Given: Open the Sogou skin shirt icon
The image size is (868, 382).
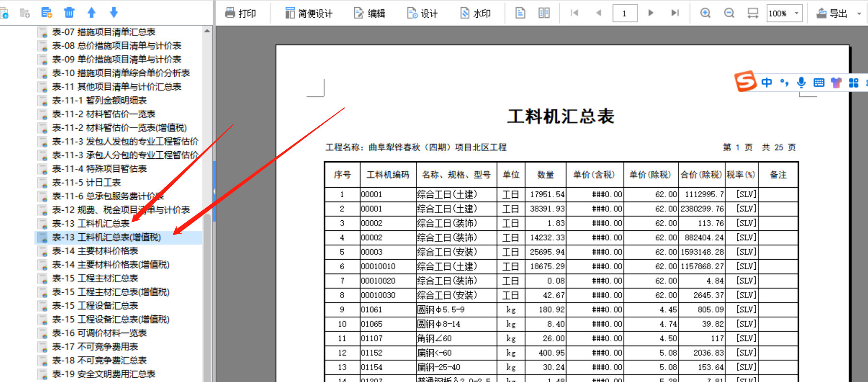Looking at the screenshot, I should [836, 83].
